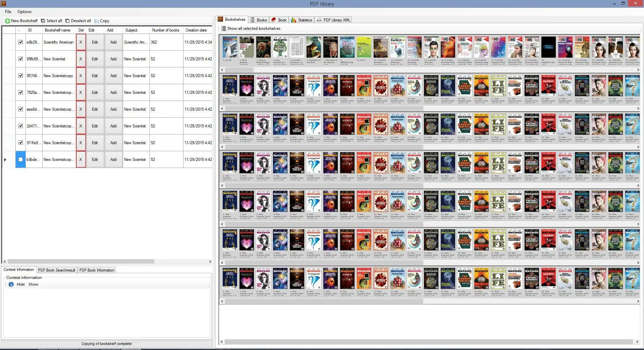Click the PDF Library XML tab icon
This screenshot has height=350, width=644.
319,20
